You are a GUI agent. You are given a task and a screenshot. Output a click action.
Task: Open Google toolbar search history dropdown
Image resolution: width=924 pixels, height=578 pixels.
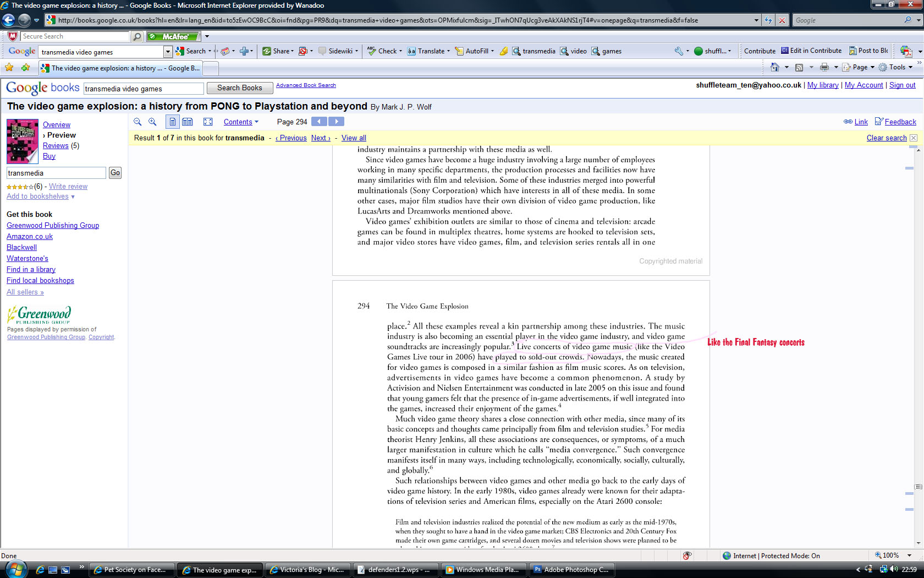pyautogui.click(x=168, y=51)
